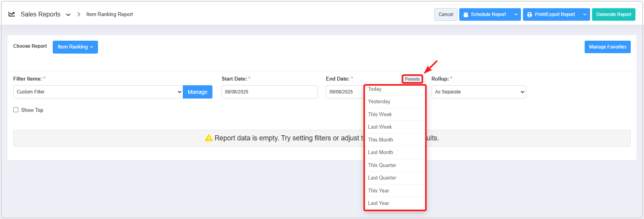The image size is (644, 219).
Task: Choose This Month preset option
Action: coord(380,140)
